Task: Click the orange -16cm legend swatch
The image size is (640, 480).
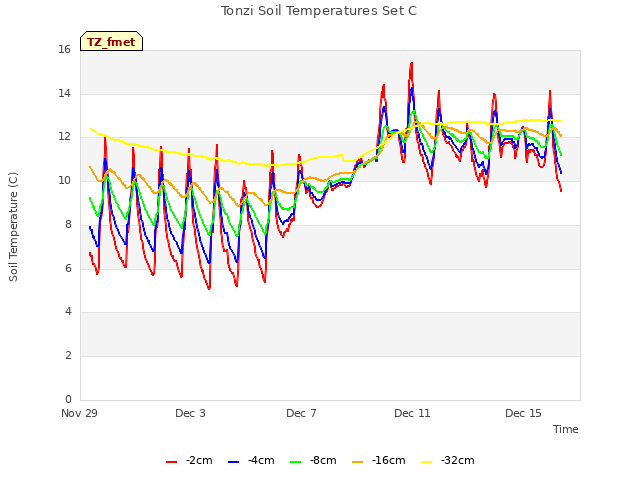Action: (x=358, y=462)
